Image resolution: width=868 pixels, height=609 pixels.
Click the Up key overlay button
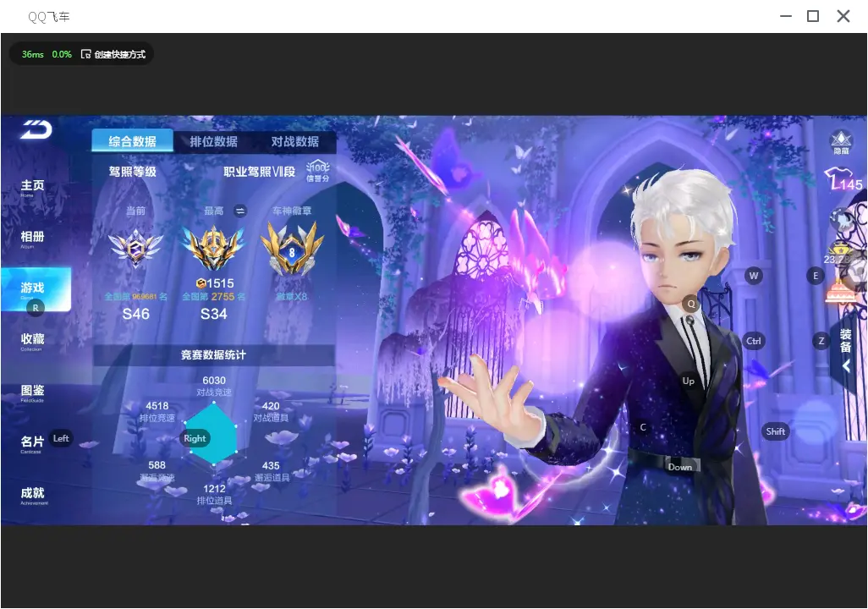688,381
